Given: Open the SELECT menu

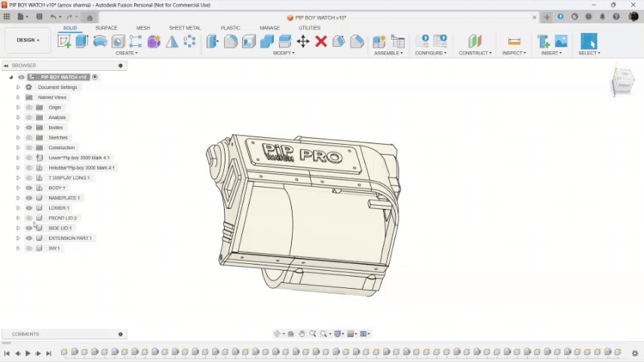Looking at the screenshot, I should pos(589,53).
